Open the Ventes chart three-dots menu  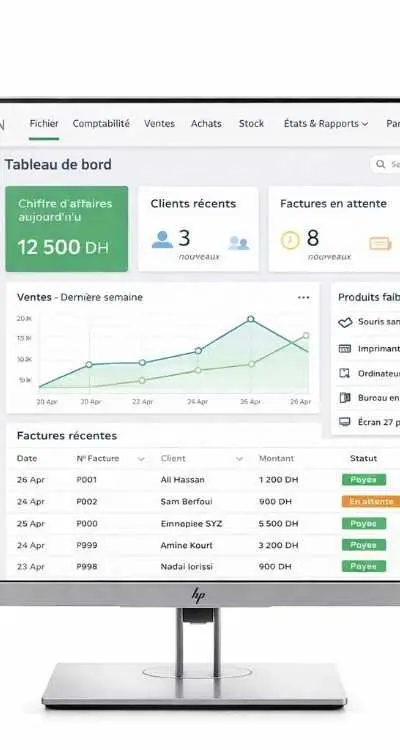pos(303,298)
